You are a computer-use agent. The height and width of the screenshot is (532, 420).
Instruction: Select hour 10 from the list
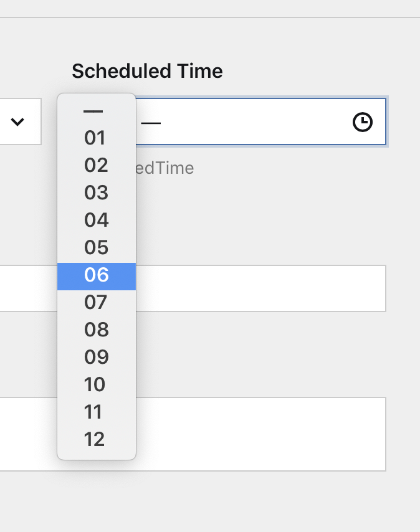coord(97,385)
